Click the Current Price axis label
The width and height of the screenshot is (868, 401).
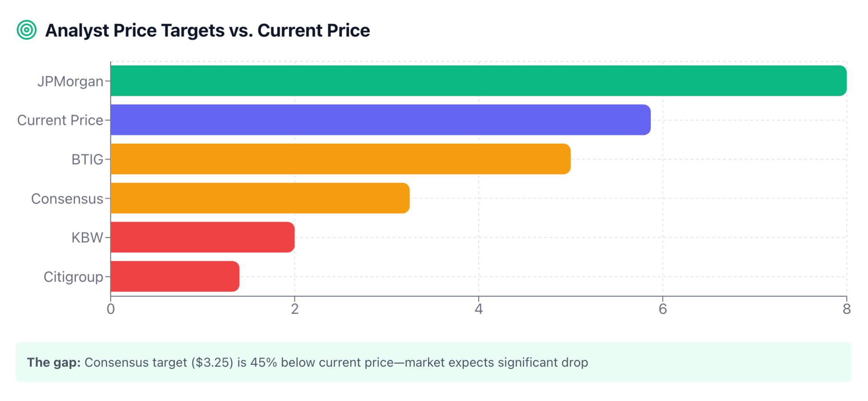60,120
